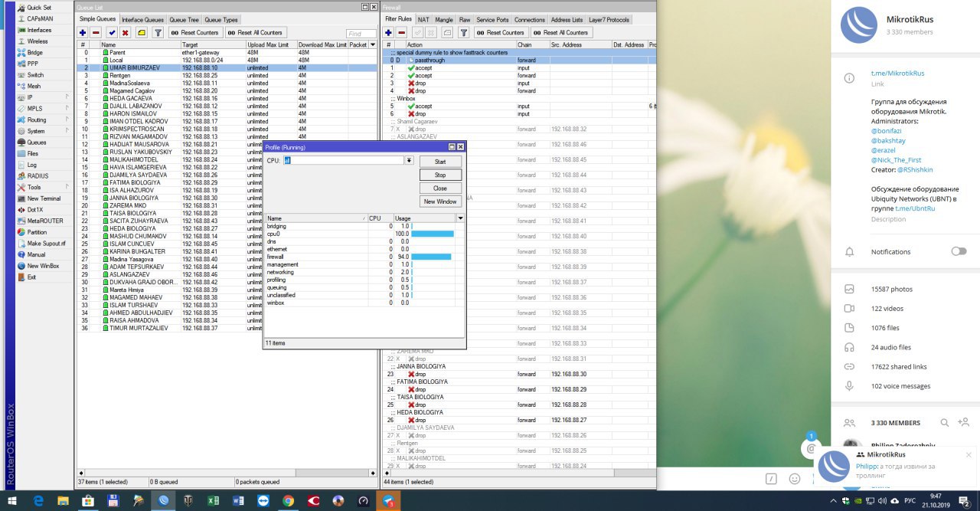Open Edge browser from taskbar
Screen dimensions: 980x511
point(38,500)
